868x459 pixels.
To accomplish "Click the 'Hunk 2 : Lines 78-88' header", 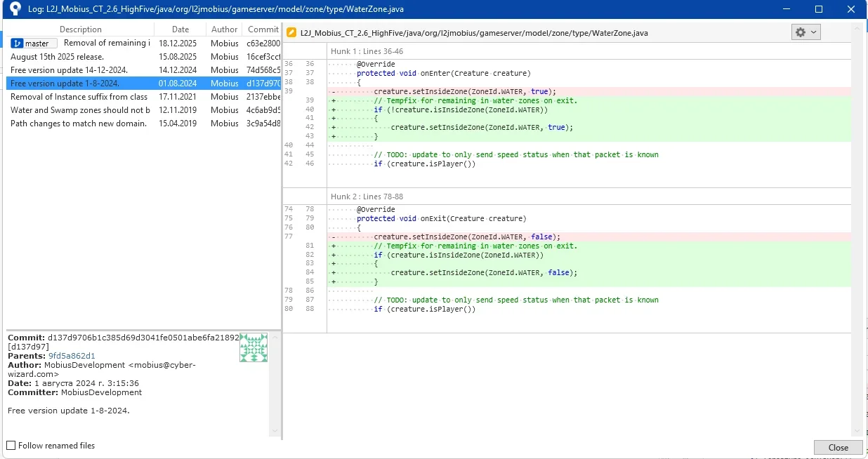I will (367, 197).
